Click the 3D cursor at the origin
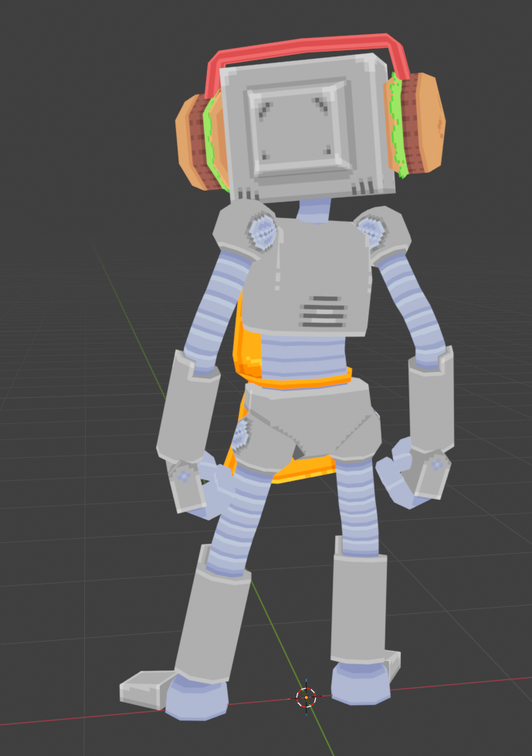 click(x=306, y=697)
